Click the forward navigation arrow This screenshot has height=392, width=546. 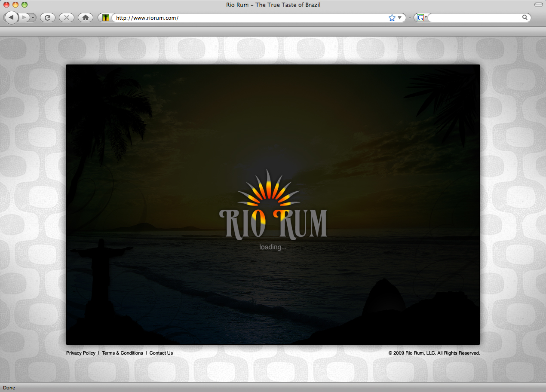pyautogui.click(x=24, y=18)
